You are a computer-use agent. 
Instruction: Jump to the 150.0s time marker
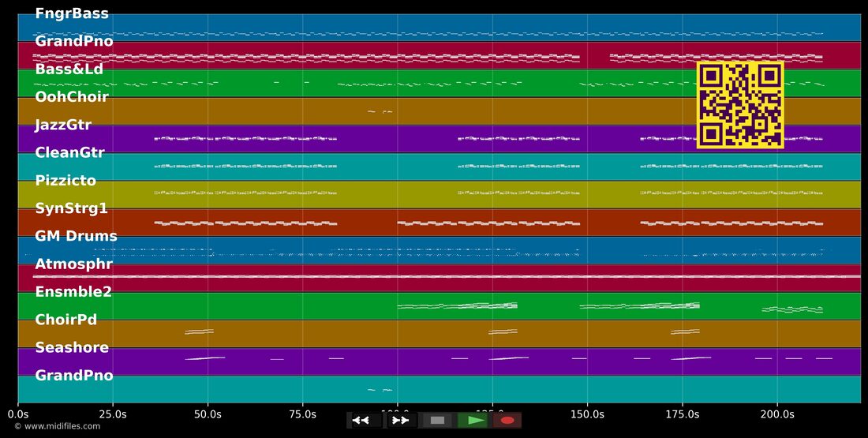[x=587, y=414]
